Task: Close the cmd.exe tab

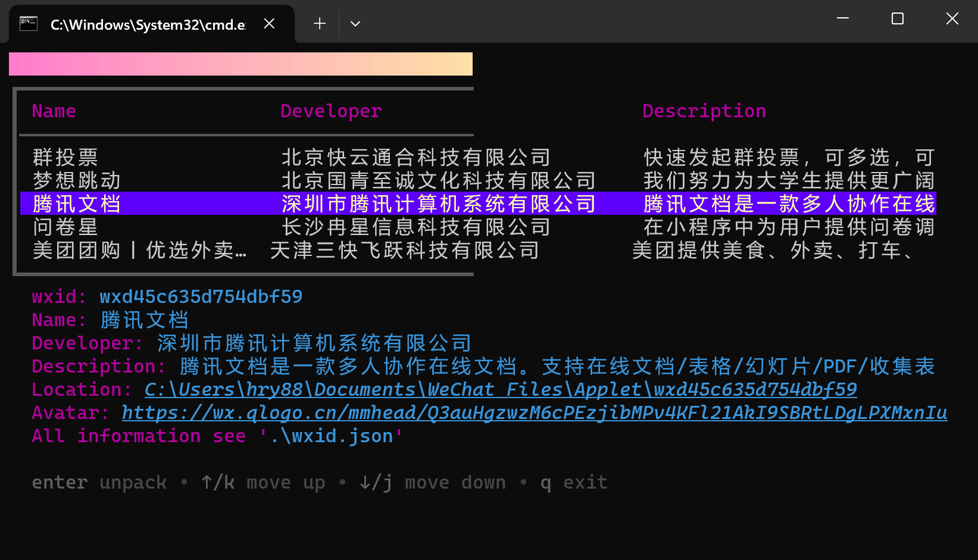Action: [269, 24]
